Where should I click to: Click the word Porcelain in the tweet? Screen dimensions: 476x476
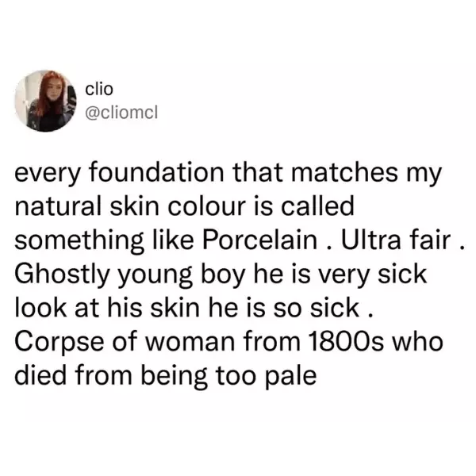click(x=259, y=240)
